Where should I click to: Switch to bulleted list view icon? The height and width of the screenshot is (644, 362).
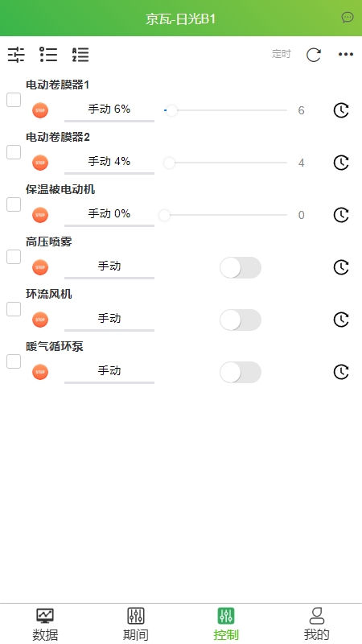pos(48,55)
